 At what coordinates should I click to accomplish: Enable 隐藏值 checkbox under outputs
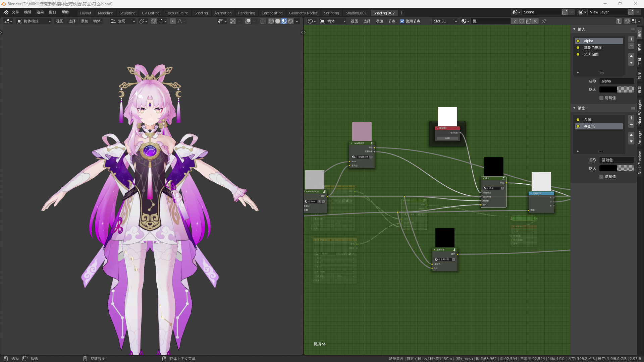point(601,177)
